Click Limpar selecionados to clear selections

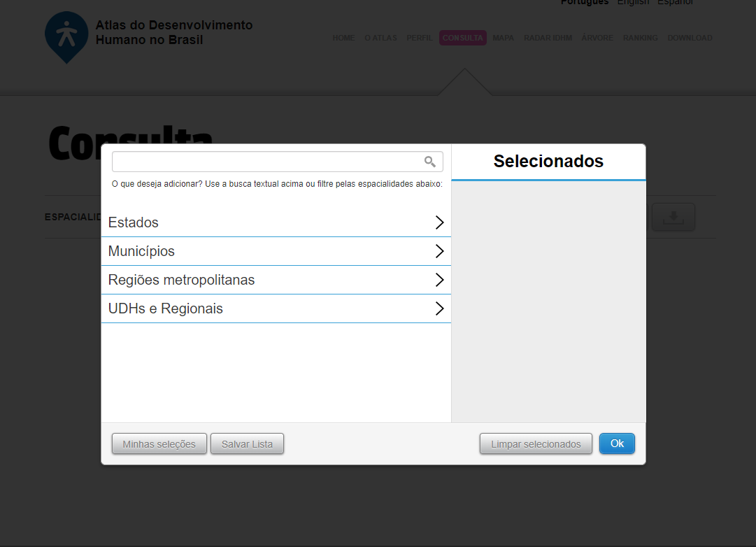point(536,444)
